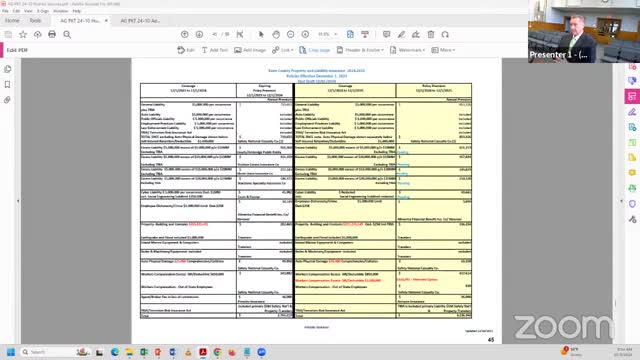Click the Crop Page button

click(315, 50)
